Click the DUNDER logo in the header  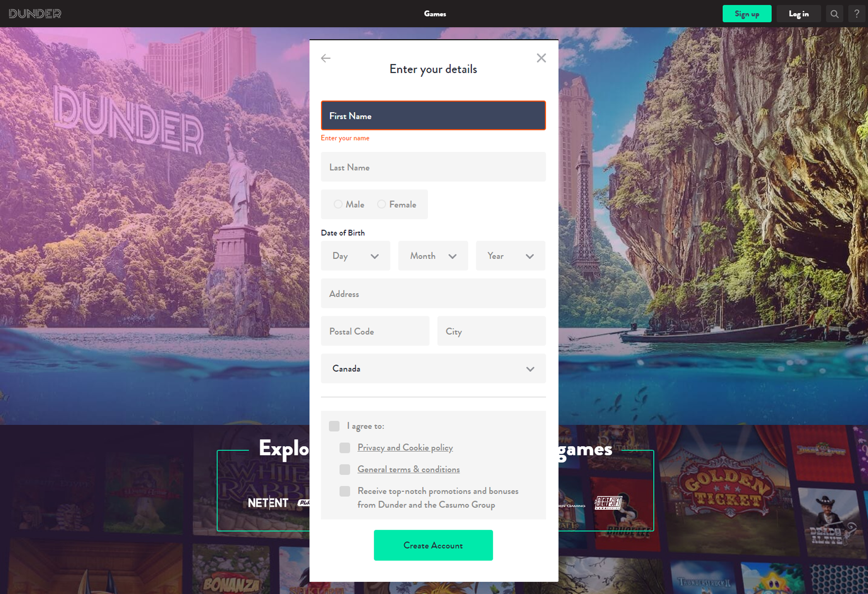coord(35,14)
